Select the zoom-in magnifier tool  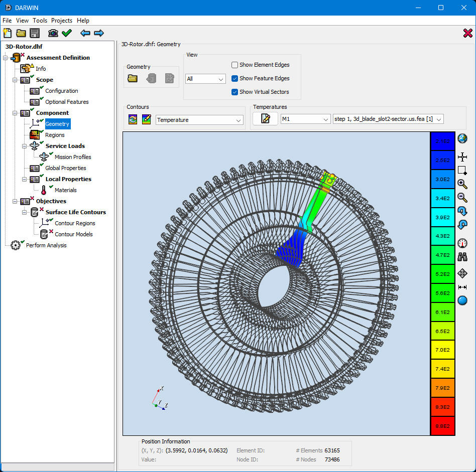(x=462, y=184)
